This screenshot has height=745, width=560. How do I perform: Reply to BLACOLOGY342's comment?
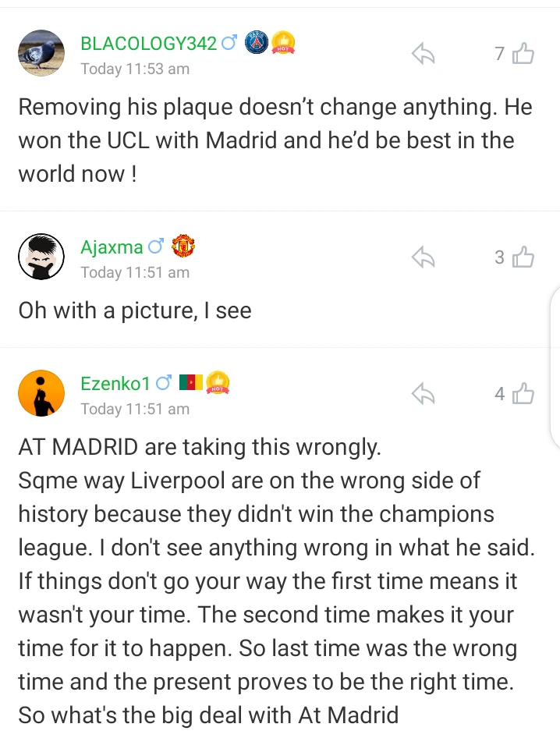(423, 54)
